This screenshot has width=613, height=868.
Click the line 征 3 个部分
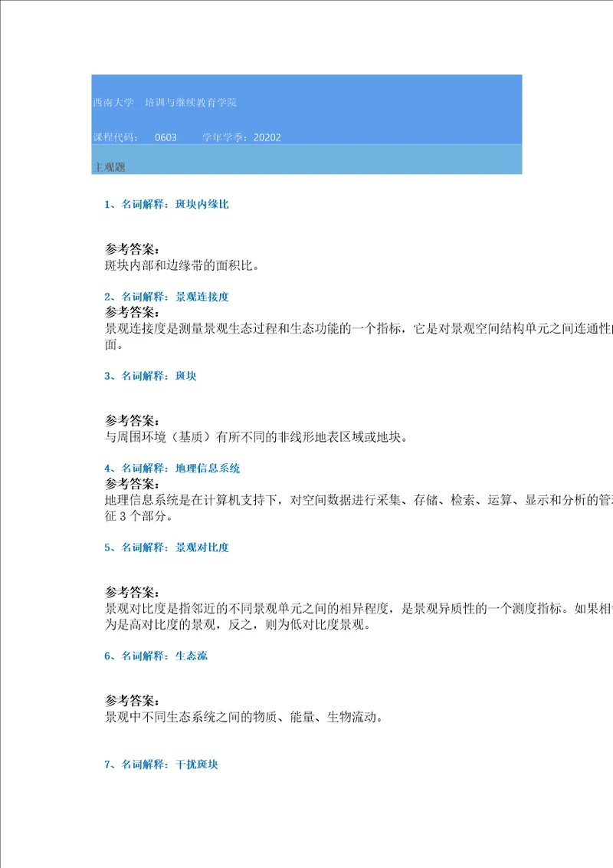click(139, 517)
